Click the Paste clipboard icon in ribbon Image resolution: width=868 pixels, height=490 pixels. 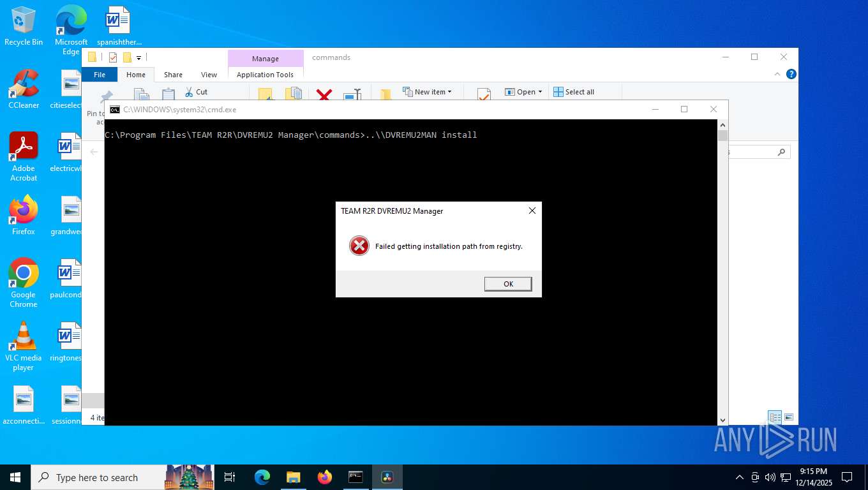(x=168, y=94)
